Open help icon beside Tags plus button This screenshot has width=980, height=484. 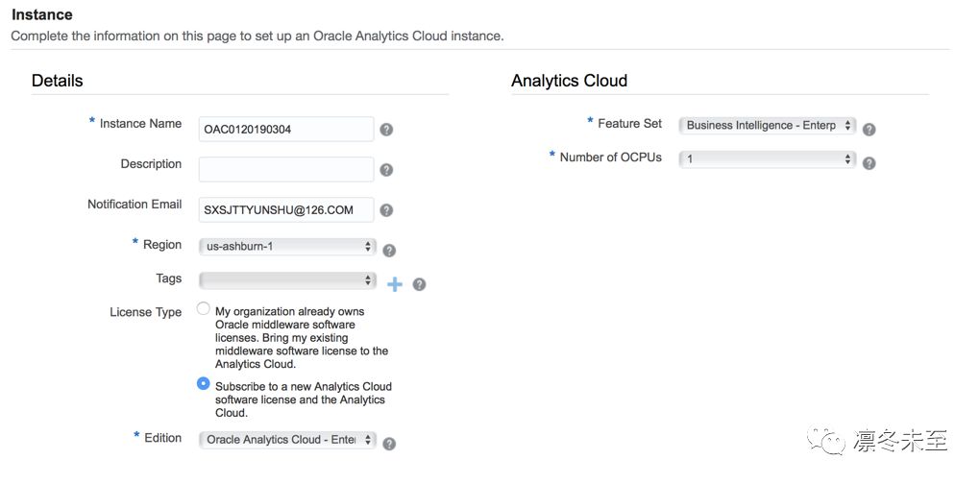pyautogui.click(x=419, y=284)
